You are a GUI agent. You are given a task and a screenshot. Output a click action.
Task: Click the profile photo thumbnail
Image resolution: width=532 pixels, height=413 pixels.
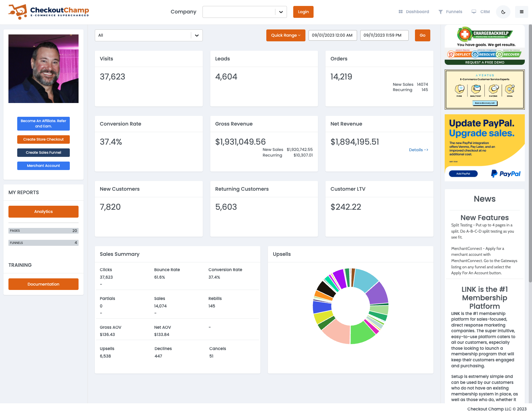click(x=43, y=69)
